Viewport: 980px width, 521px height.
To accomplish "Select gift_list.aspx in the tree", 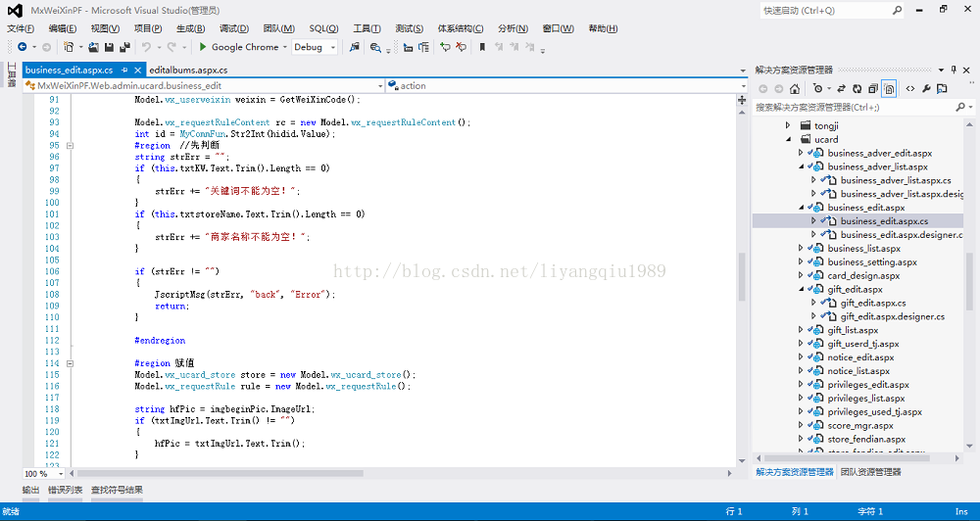I will click(853, 330).
